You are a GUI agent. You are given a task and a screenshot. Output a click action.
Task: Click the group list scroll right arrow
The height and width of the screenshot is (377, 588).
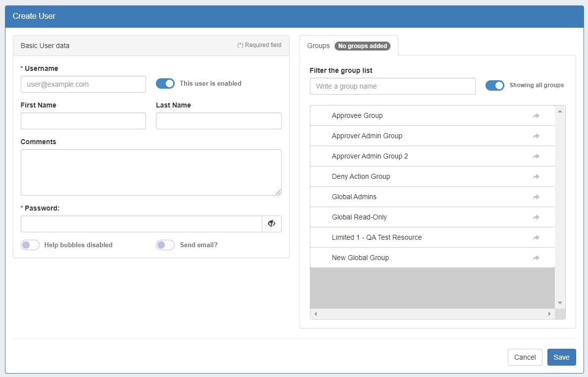point(549,314)
